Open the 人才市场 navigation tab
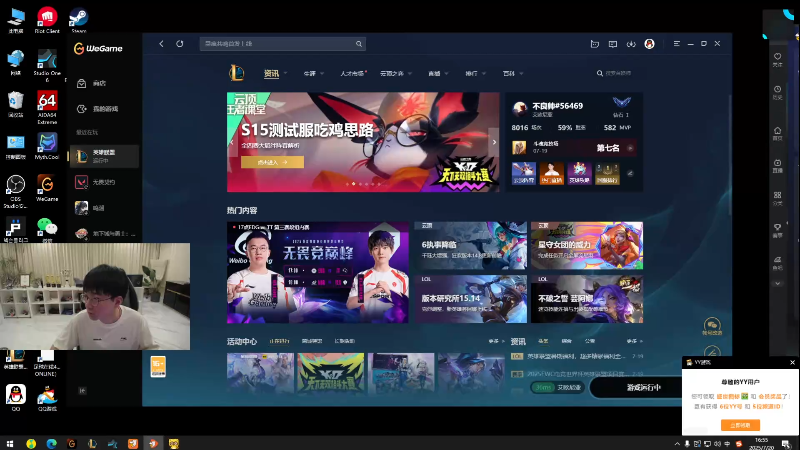Screen dimensions: 800x450 (352, 73)
